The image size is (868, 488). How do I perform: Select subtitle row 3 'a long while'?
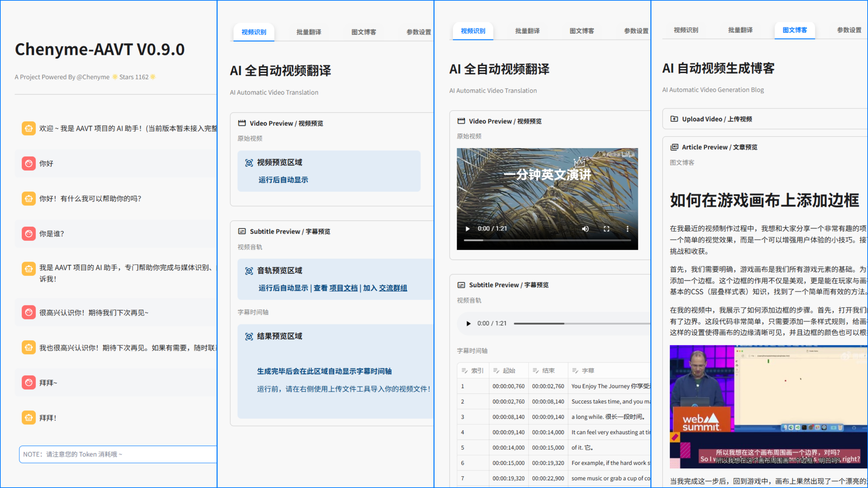(x=608, y=417)
